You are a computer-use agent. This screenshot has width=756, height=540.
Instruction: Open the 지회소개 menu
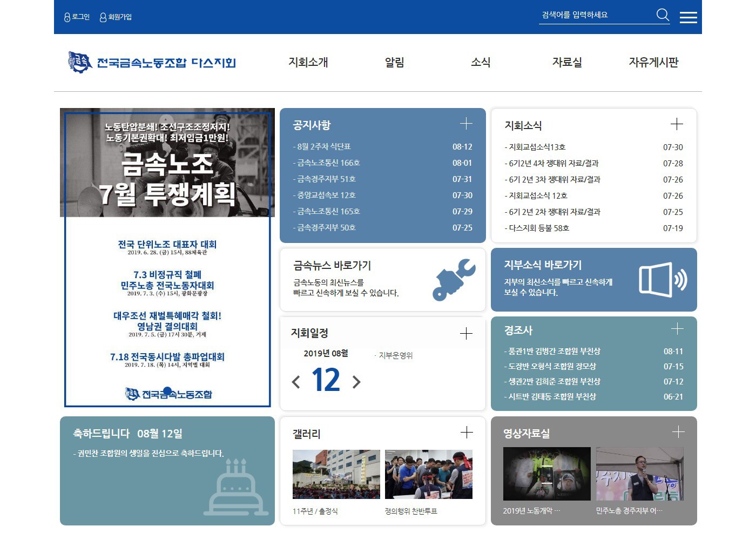tap(308, 63)
